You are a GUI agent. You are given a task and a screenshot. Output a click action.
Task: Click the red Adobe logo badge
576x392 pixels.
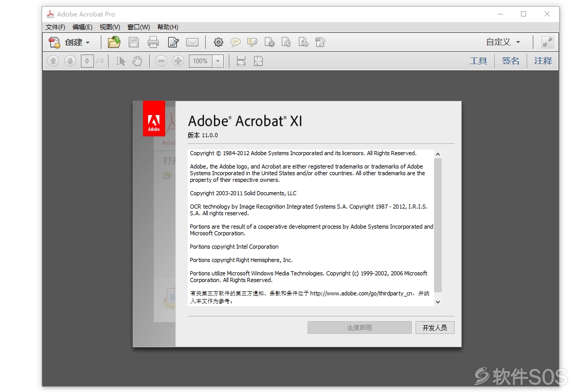click(154, 119)
